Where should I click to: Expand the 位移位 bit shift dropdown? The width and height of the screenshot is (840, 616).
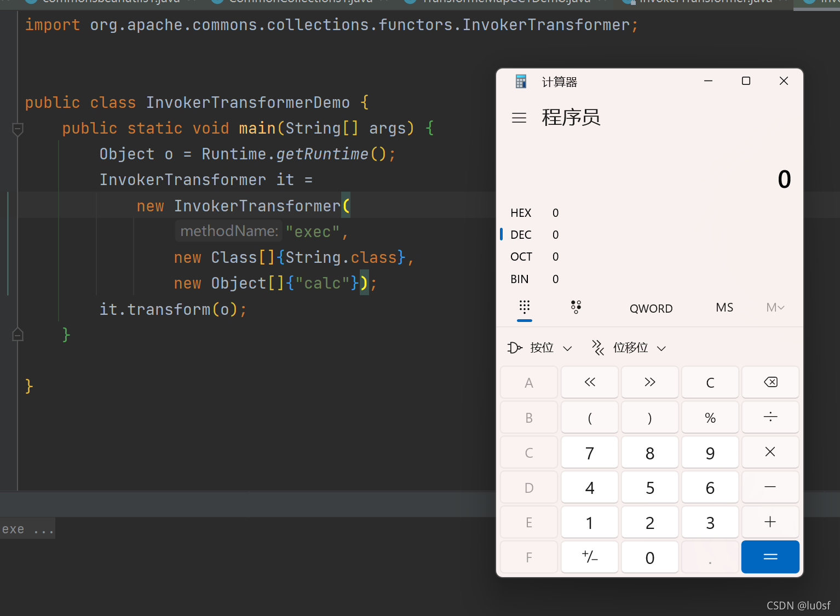[629, 348]
